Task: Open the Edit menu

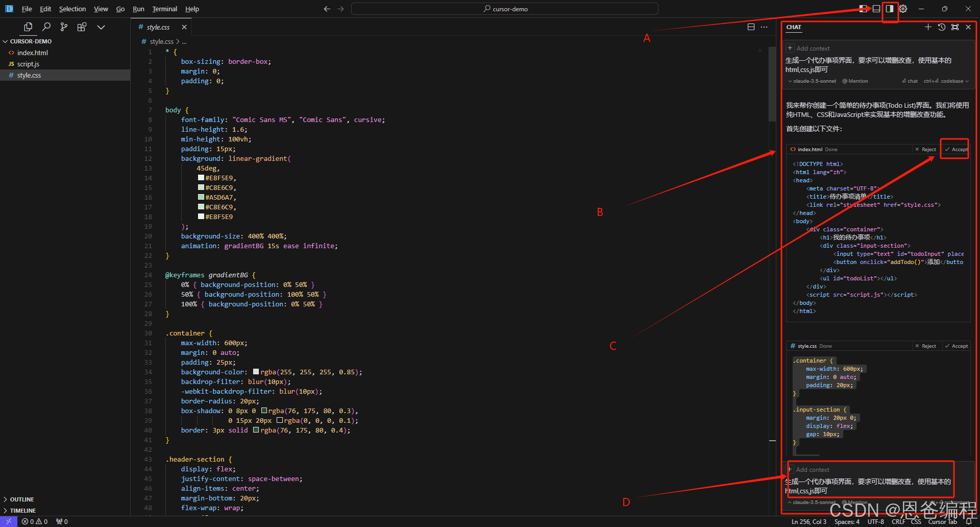Action: coord(45,9)
